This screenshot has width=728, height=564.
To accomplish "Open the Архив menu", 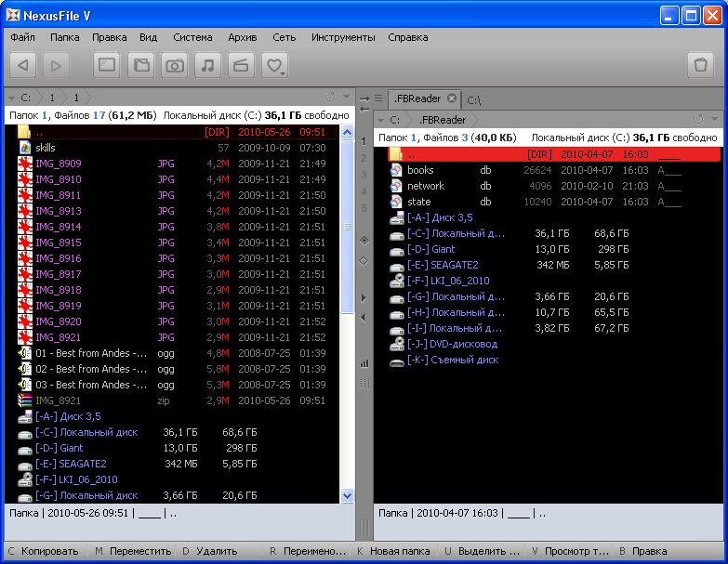I will click(242, 37).
